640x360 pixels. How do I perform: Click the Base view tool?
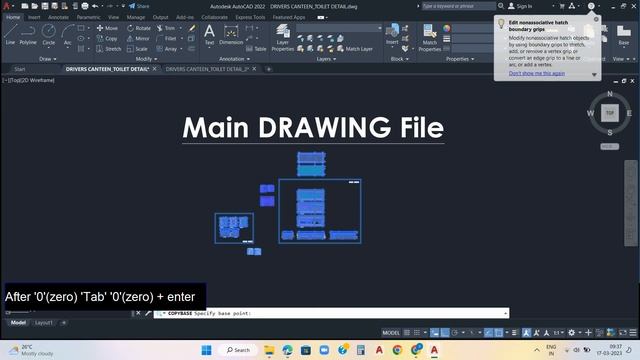click(x=624, y=35)
